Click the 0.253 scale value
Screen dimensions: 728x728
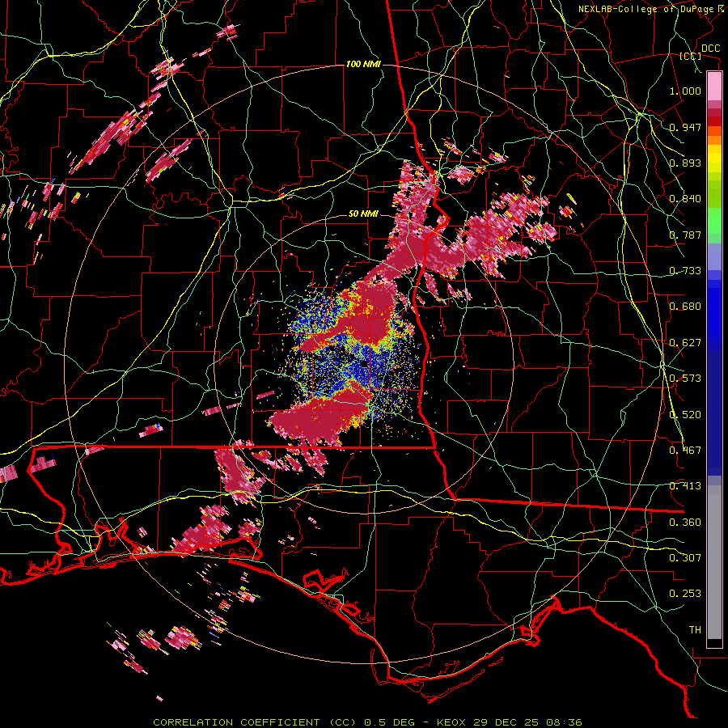[x=685, y=594]
